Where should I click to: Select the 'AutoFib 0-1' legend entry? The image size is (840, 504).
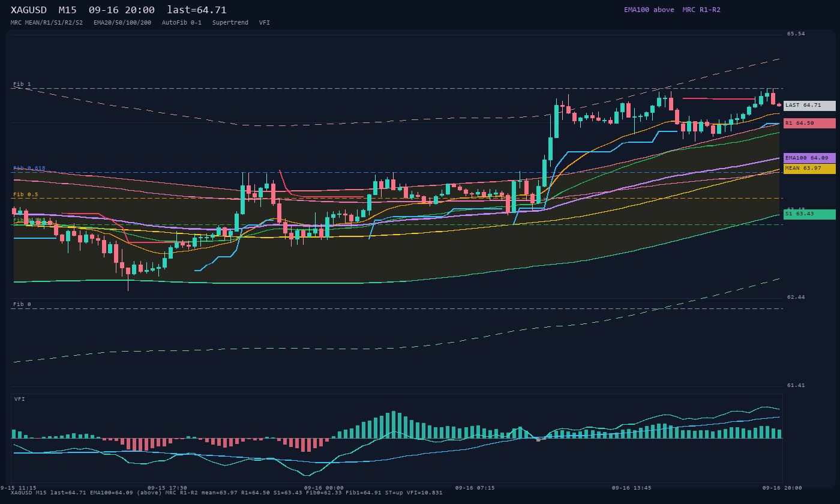coord(182,23)
